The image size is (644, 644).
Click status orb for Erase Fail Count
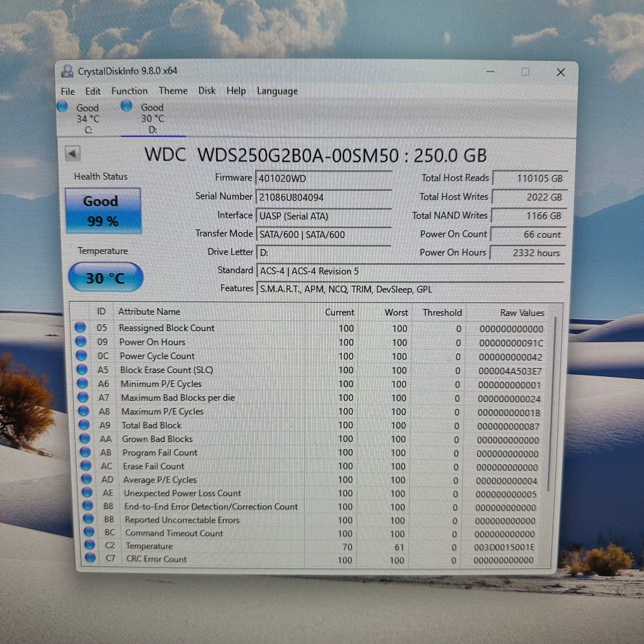pyautogui.click(x=86, y=465)
